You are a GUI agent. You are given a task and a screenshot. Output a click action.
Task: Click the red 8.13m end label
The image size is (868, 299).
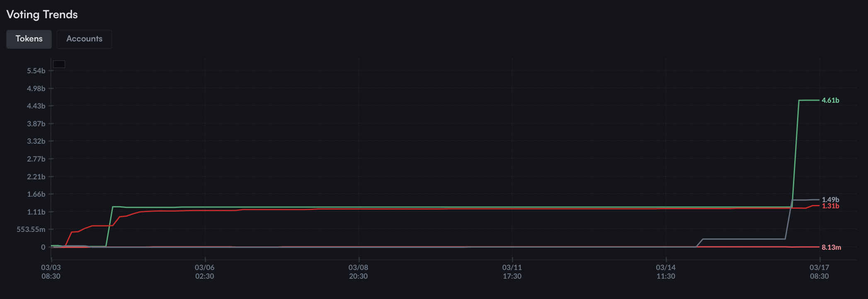point(831,247)
